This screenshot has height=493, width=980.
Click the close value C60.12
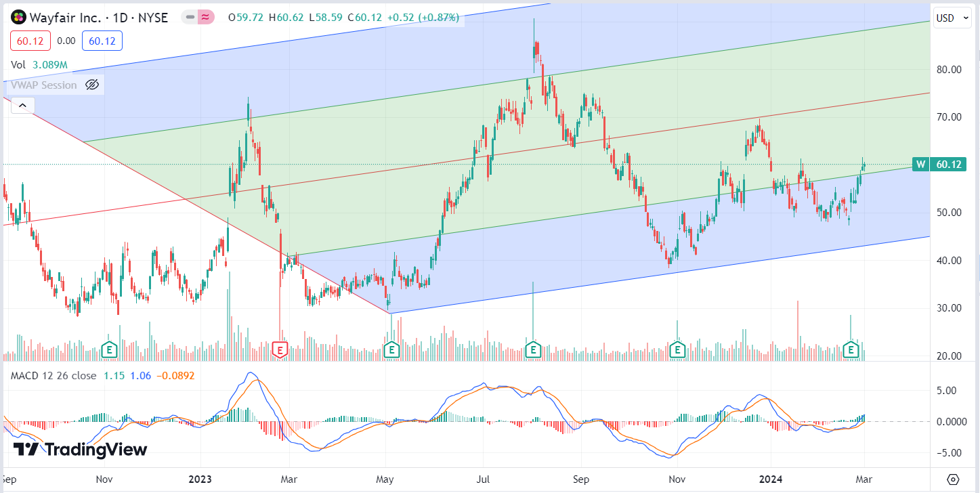366,18
